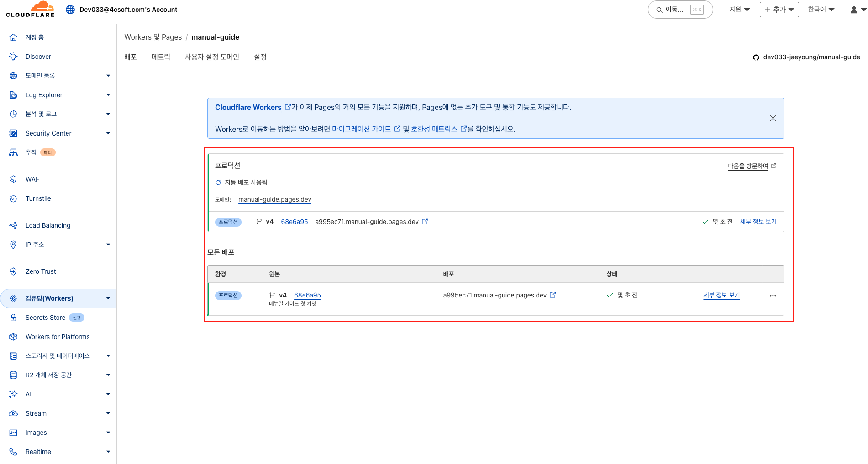Open the 한국어 language dropdown
Screen dimensions: 868x464
point(821,10)
